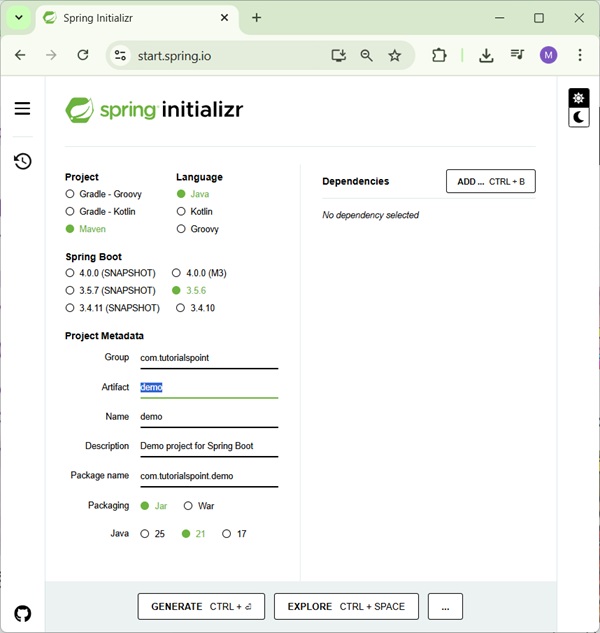Select Maven project type

click(x=86, y=229)
